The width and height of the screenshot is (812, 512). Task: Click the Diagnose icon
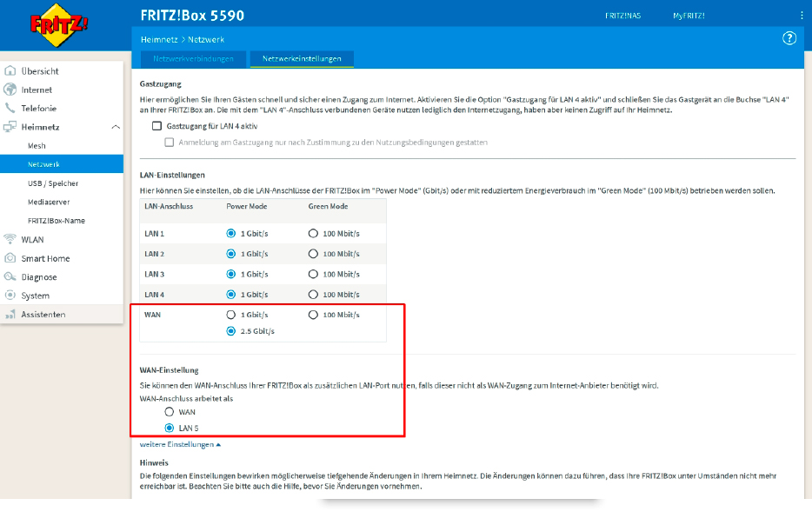pos(10,276)
